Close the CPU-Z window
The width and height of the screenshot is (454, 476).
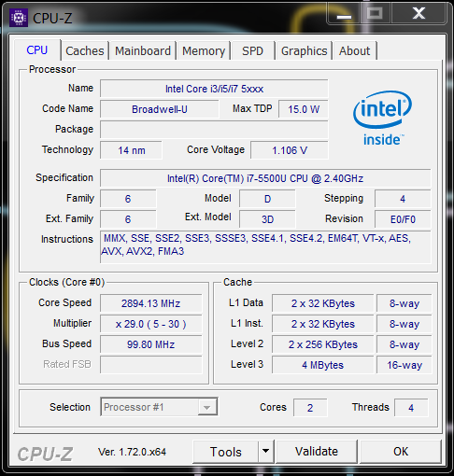pyautogui.click(x=419, y=14)
